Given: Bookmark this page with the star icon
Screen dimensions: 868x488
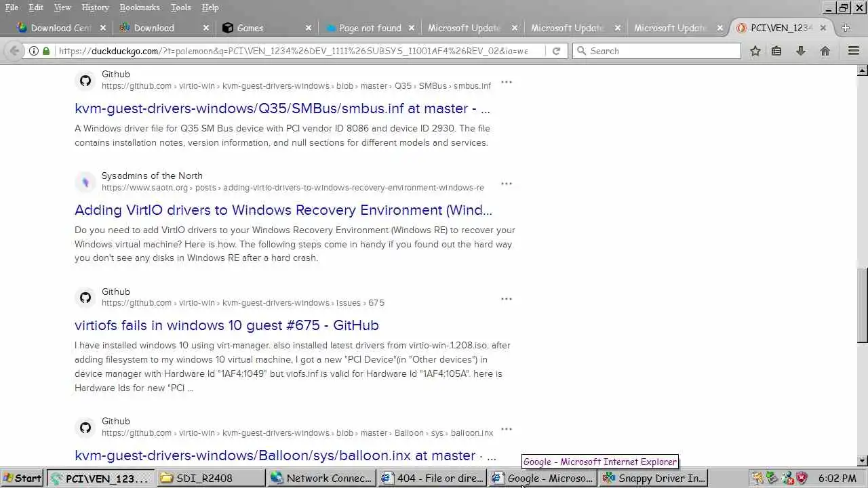Looking at the screenshot, I should (x=755, y=51).
